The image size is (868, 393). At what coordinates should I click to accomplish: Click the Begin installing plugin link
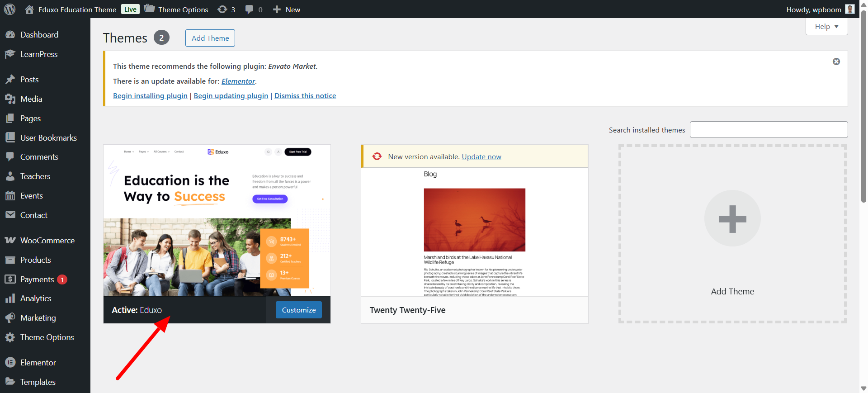pos(150,96)
